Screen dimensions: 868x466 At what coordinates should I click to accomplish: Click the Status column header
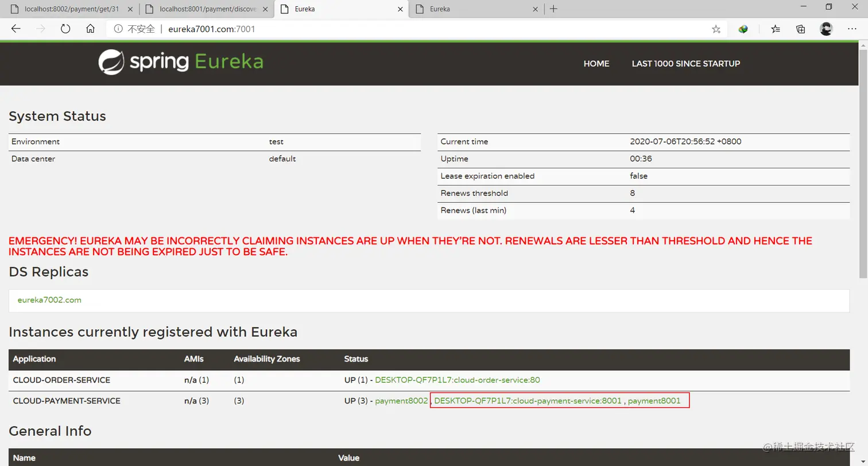coord(356,359)
